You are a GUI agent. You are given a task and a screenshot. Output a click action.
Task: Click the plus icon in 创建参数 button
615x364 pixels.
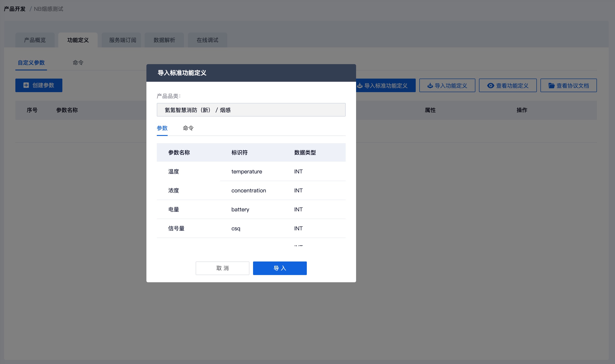point(26,85)
